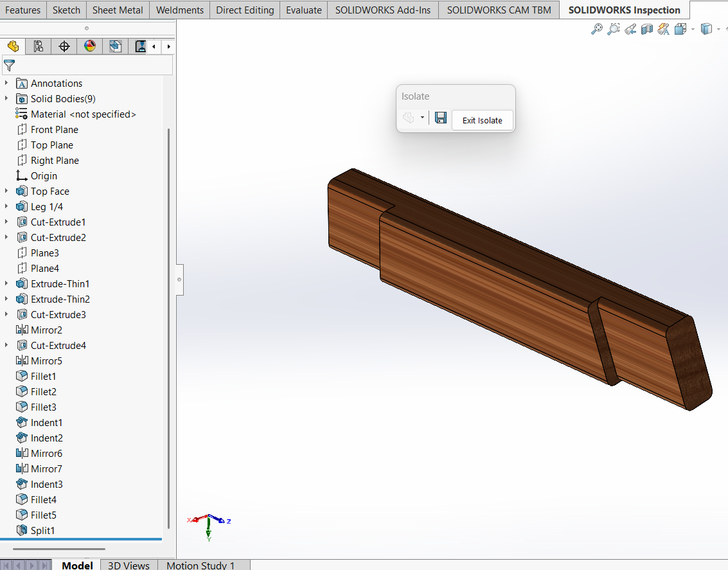728x570 pixels.
Task: Click the feature tree filter funnel icon
Action: pyautogui.click(x=9, y=65)
